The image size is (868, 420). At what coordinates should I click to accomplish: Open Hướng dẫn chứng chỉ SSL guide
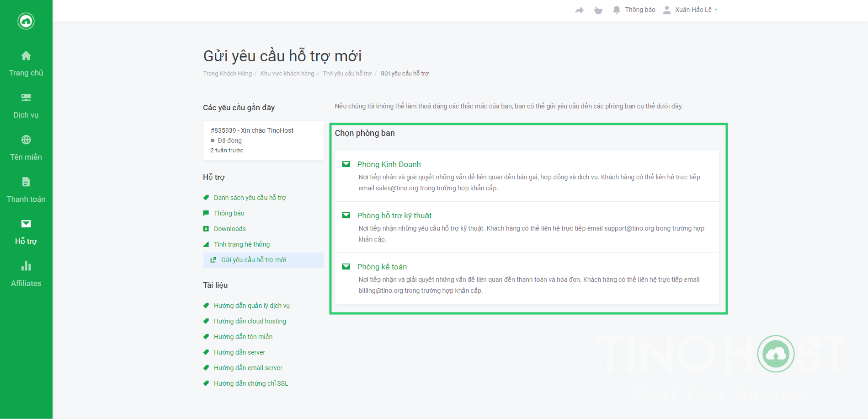click(250, 383)
